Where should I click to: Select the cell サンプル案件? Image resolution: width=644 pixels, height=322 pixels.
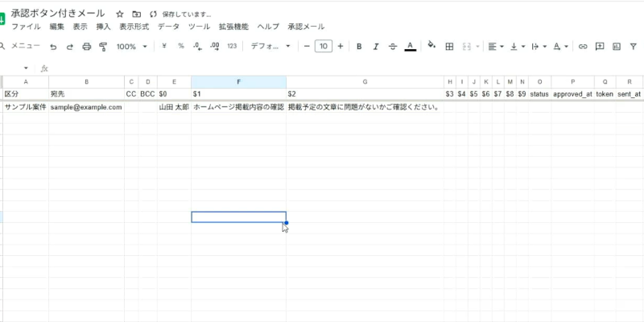pyautogui.click(x=26, y=107)
